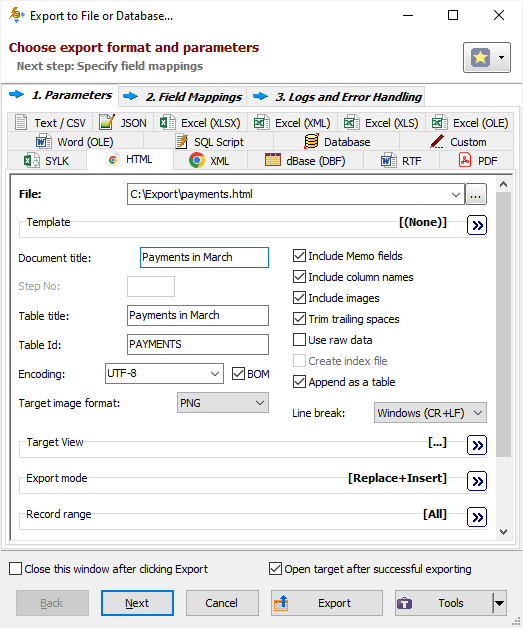
Task: Click the Table Id input field
Action: [x=198, y=344]
